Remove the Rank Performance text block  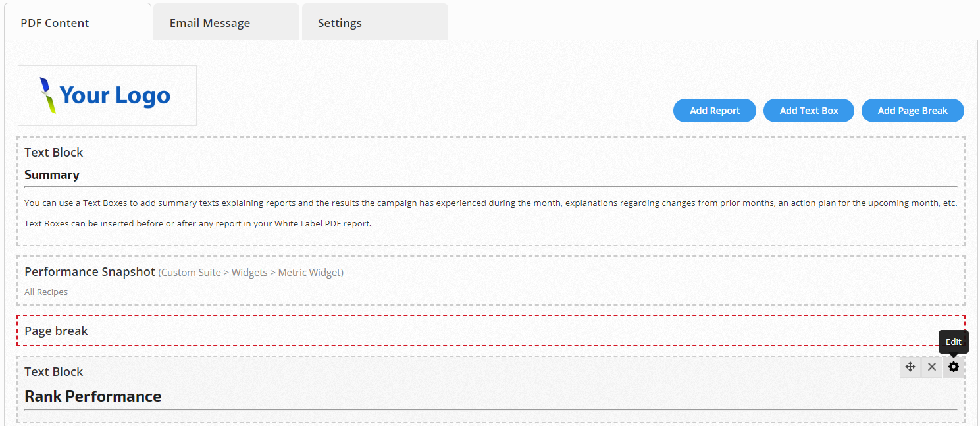pos(932,367)
